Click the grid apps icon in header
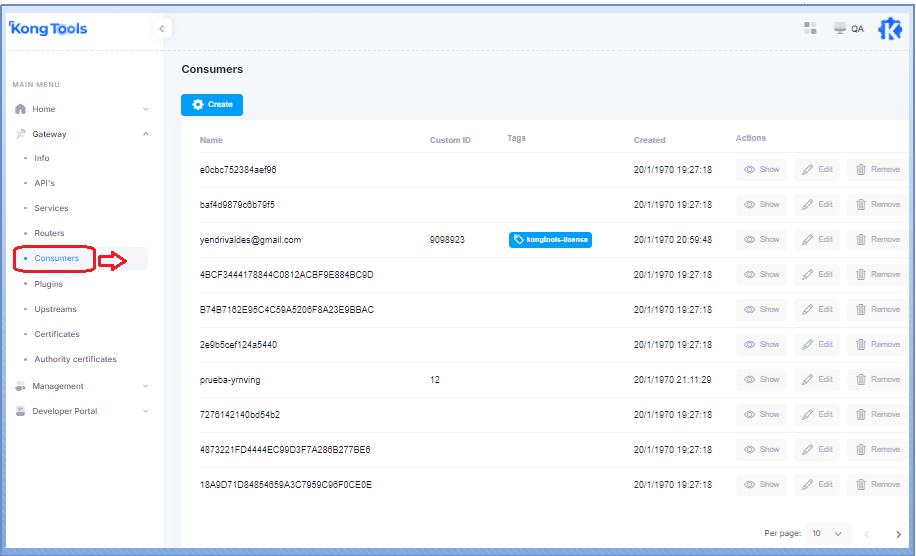The width and height of the screenshot is (916, 556). click(x=811, y=29)
